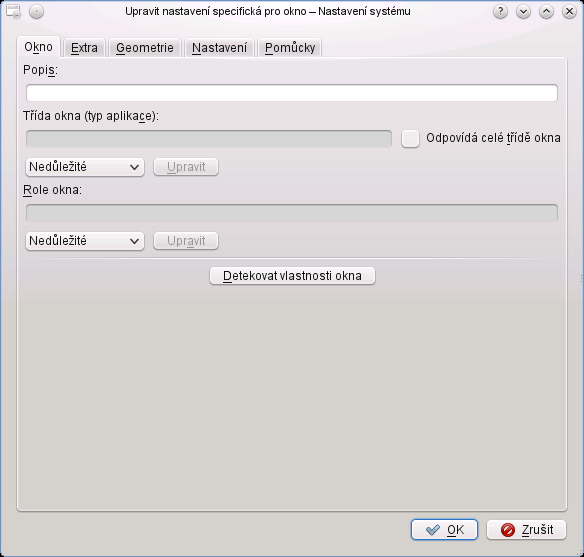Click the Role okna text field
Screen dimensions: 584x557
pyautogui.click(x=292, y=213)
